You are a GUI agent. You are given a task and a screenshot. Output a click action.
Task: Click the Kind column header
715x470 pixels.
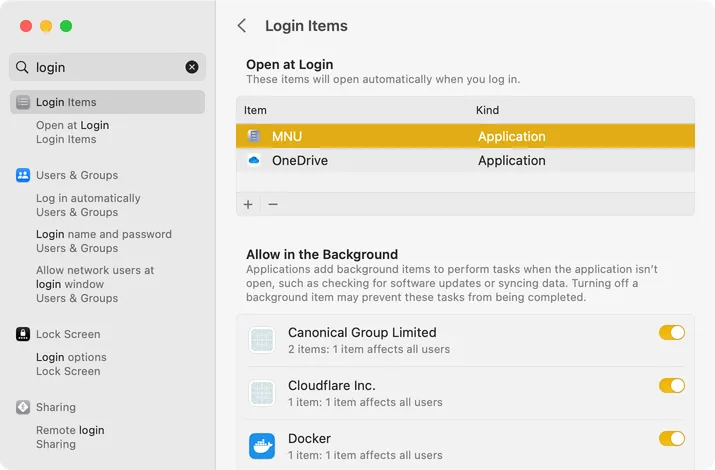click(x=487, y=110)
